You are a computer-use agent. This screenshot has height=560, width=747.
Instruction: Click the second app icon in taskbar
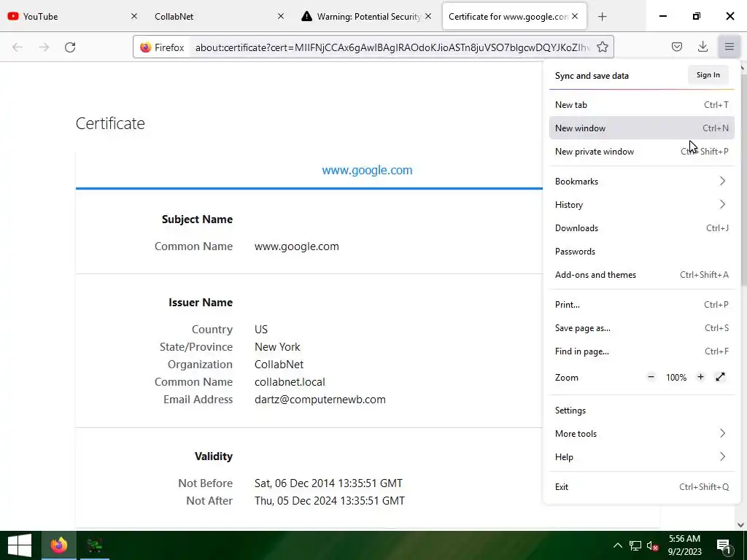pos(94,545)
